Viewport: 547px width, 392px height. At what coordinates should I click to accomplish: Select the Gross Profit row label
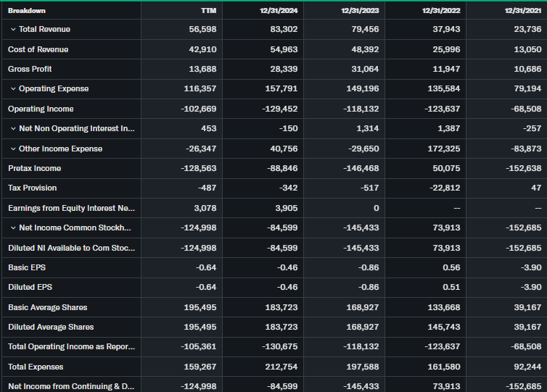[30, 69]
